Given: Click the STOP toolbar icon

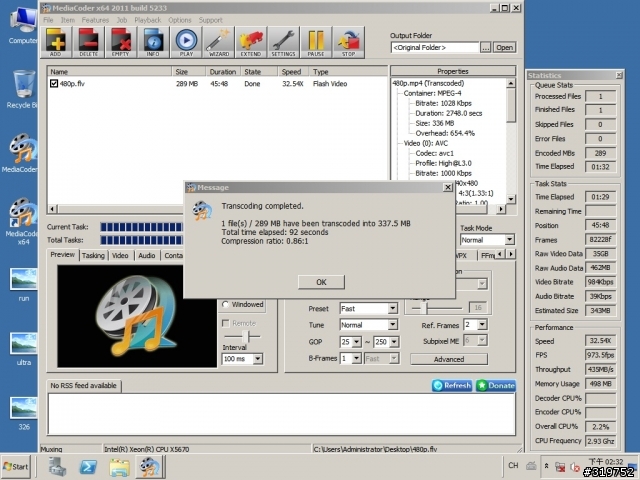Looking at the screenshot, I should [x=349, y=42].
